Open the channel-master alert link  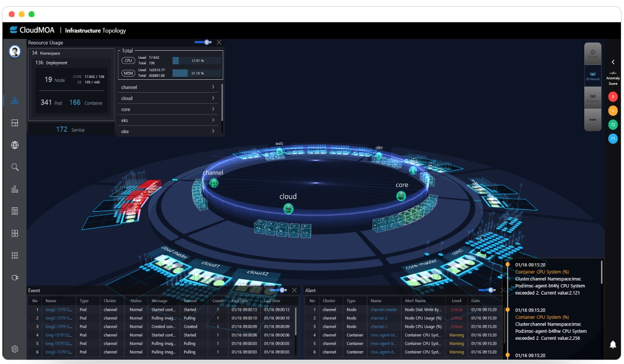tap(384, 310)
